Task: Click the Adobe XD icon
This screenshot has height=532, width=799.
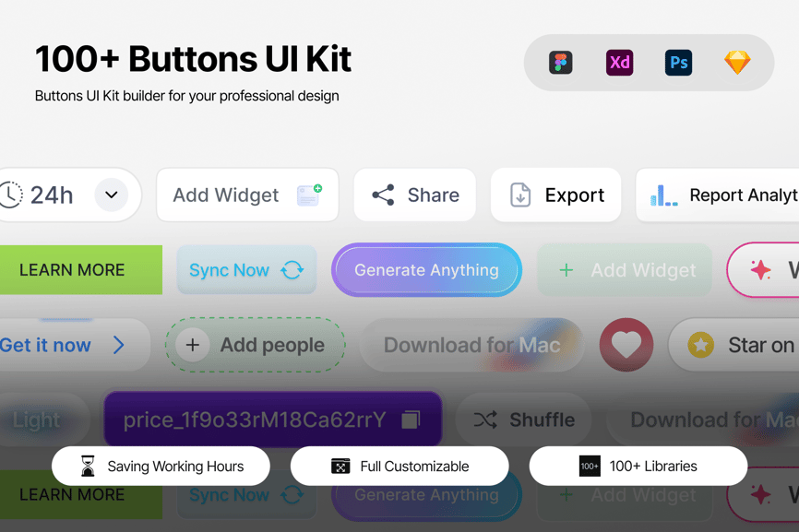Action: pos(619,63)
